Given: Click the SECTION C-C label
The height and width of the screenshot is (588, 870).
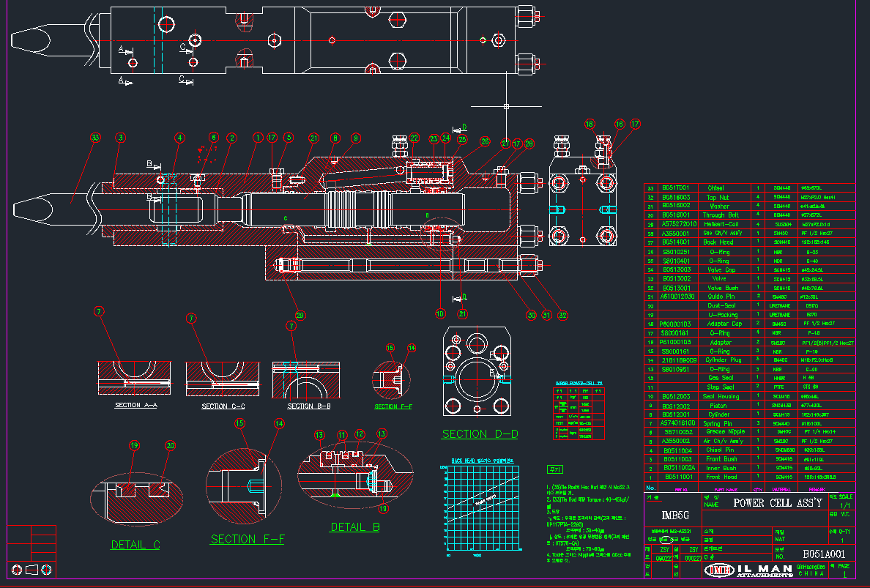Looking at the screenshot, I should pos(223,406).
